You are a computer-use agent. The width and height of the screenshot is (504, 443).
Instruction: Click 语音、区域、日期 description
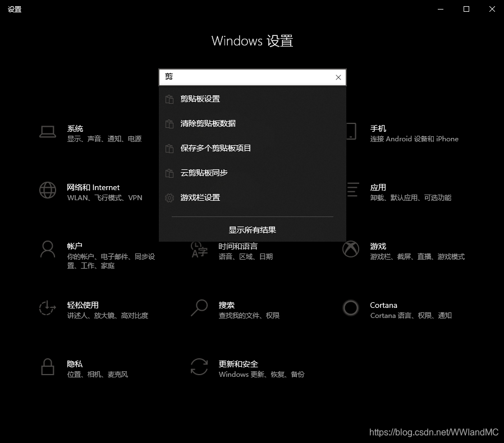point(246,257)
